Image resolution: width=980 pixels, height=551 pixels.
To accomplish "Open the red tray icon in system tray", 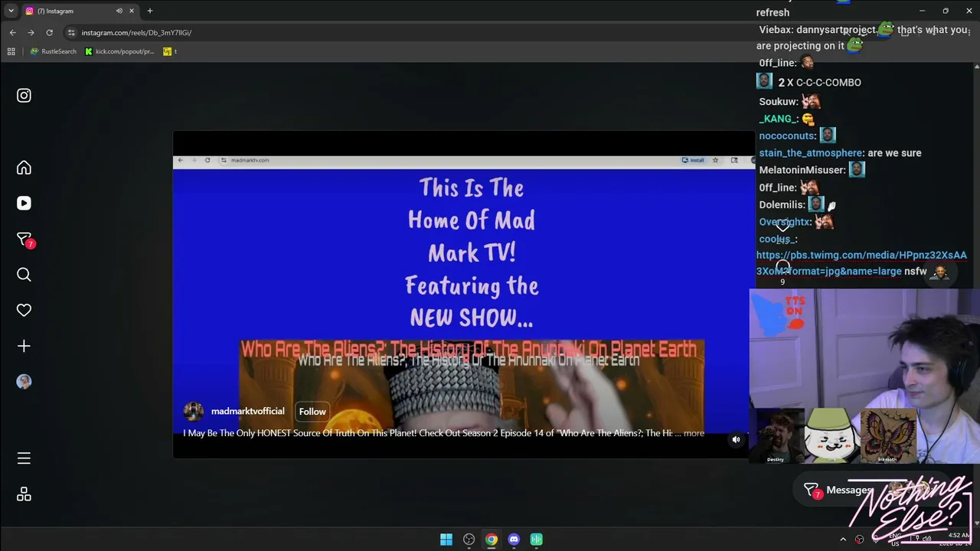I will (x=859, y=540).
